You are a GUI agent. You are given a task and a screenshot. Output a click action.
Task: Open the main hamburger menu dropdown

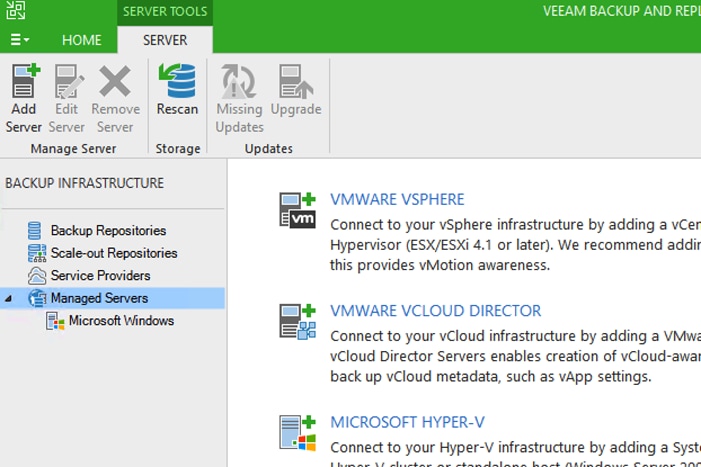(x=19, y=40)
